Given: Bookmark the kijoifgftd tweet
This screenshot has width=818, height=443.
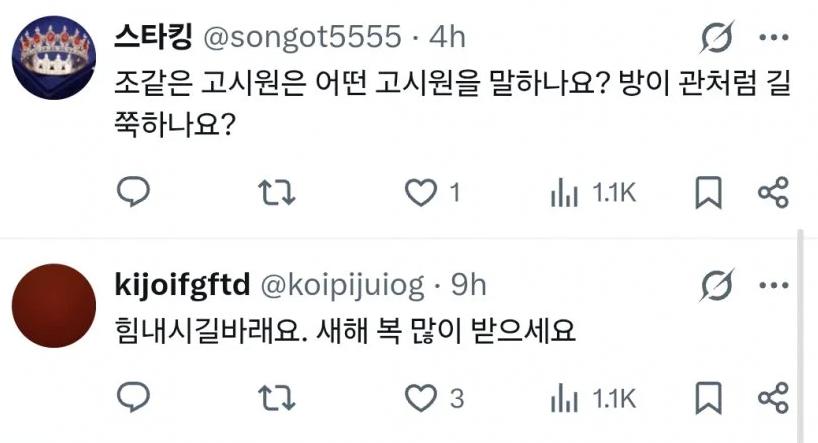Looking at the screenshot, I should click(x=708, y=398).
